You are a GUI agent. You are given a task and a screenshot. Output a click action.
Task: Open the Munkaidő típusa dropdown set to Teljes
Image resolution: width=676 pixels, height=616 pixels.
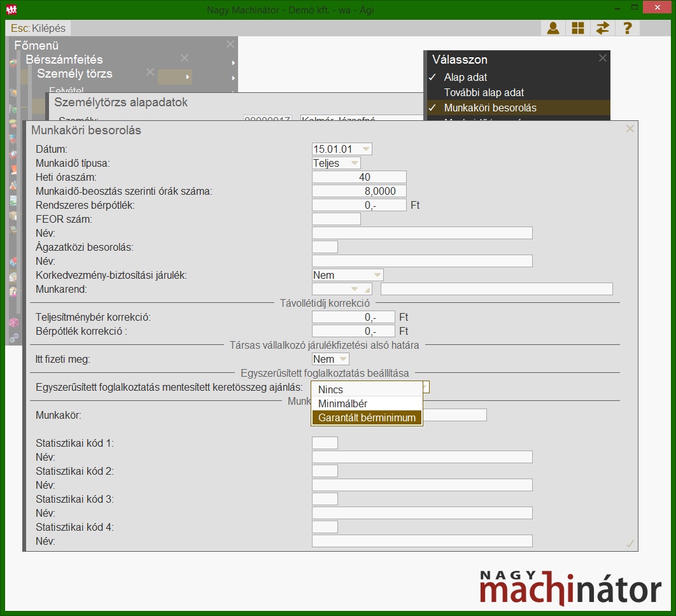[x=355, y=163]
